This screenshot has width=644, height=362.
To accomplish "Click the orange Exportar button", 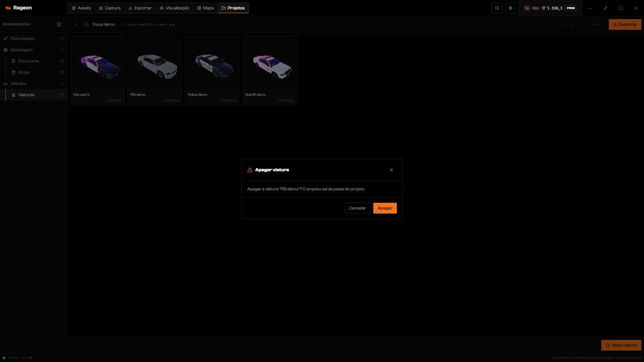I will click(x=625, y=24).
